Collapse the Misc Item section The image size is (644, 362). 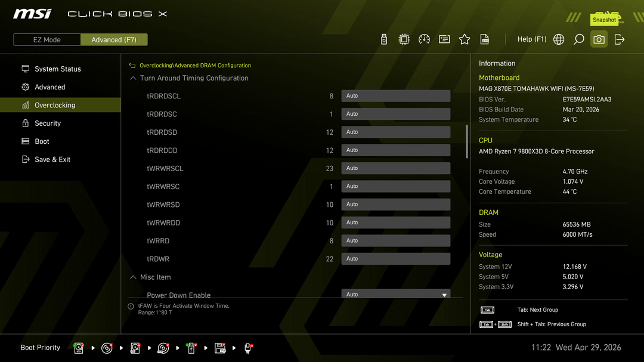[x=133, y=277]
